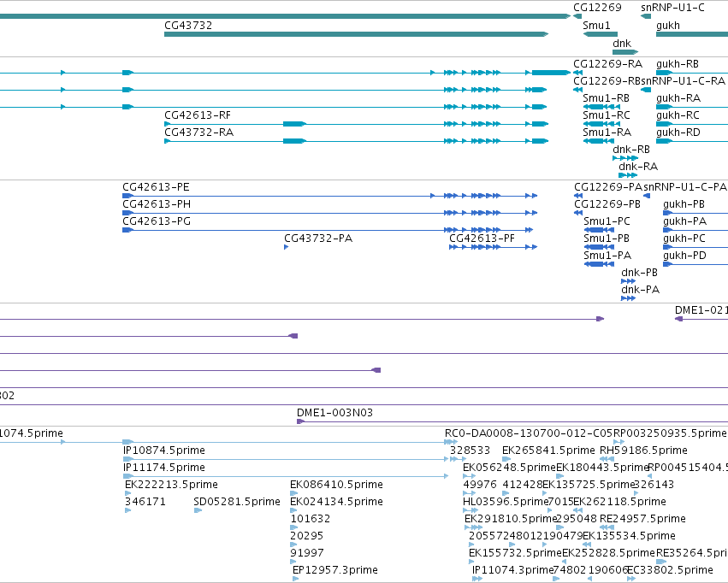Select EST label SD05281.5prime
Screen dimensions: 728x583
coord(237,502)
